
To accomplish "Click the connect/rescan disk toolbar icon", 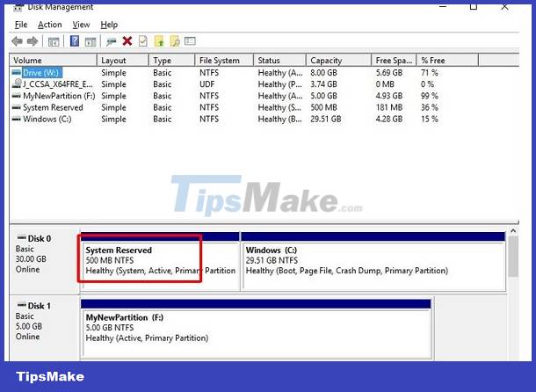I will tap(111, 41).
